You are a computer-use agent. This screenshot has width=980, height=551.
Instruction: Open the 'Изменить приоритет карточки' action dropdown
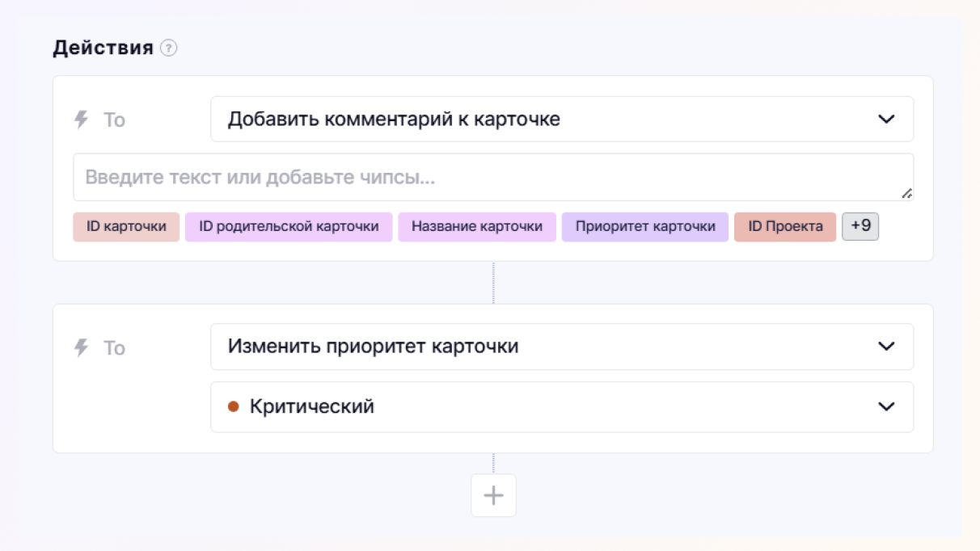pos(550,347)
